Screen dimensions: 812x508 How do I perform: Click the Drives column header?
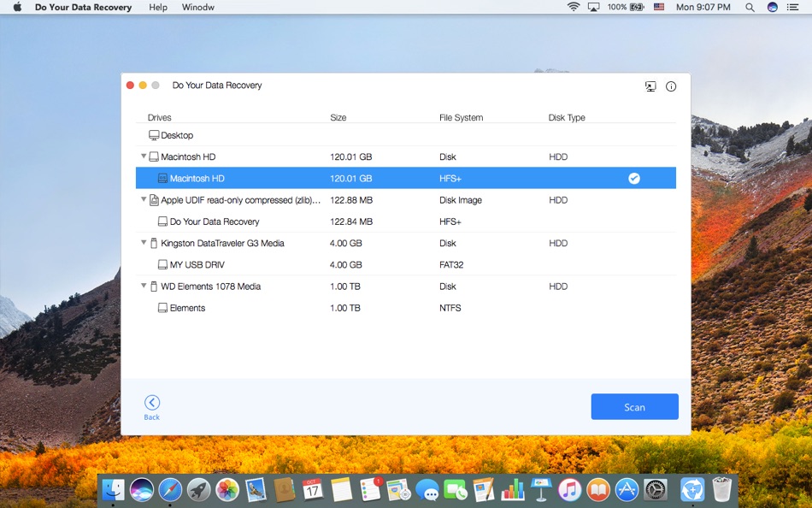[x=160, y=118]
